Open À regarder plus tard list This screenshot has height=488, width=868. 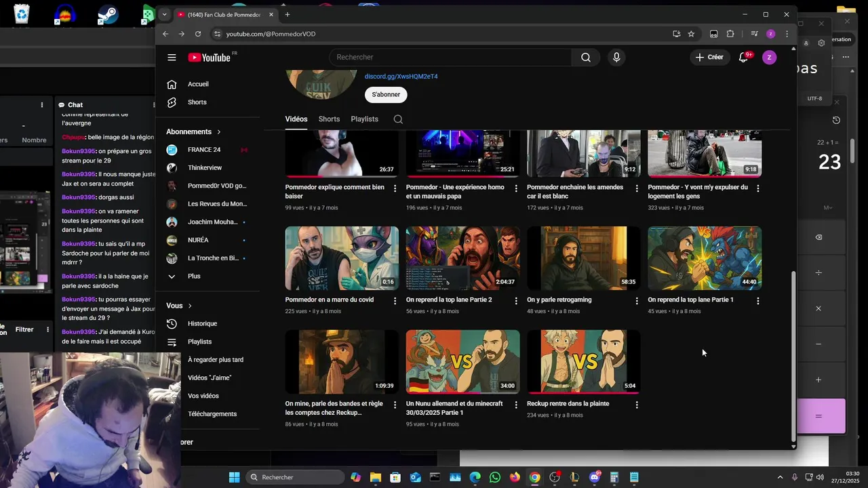pos(217,360)
